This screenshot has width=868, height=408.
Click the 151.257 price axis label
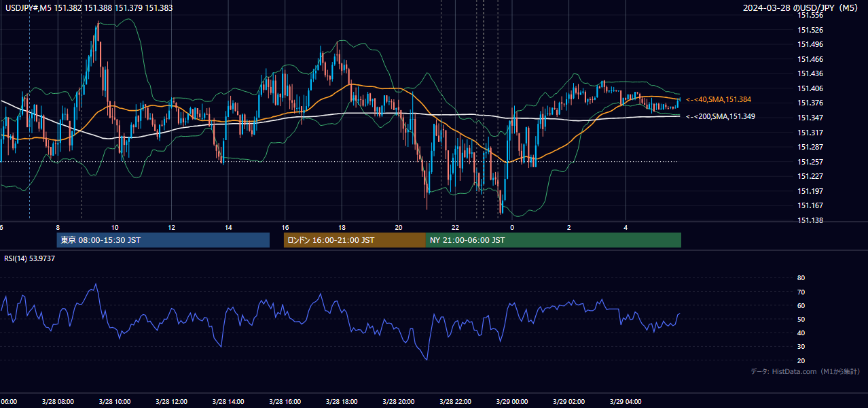(810, 162)
